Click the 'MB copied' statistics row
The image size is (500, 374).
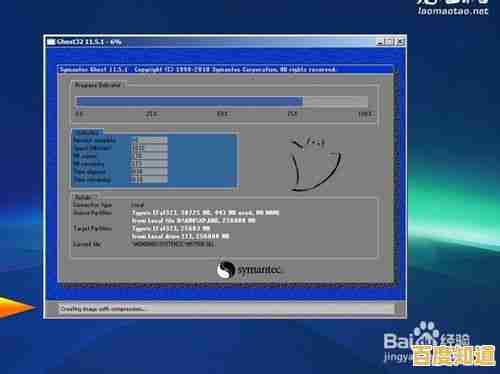click(121, 156)
